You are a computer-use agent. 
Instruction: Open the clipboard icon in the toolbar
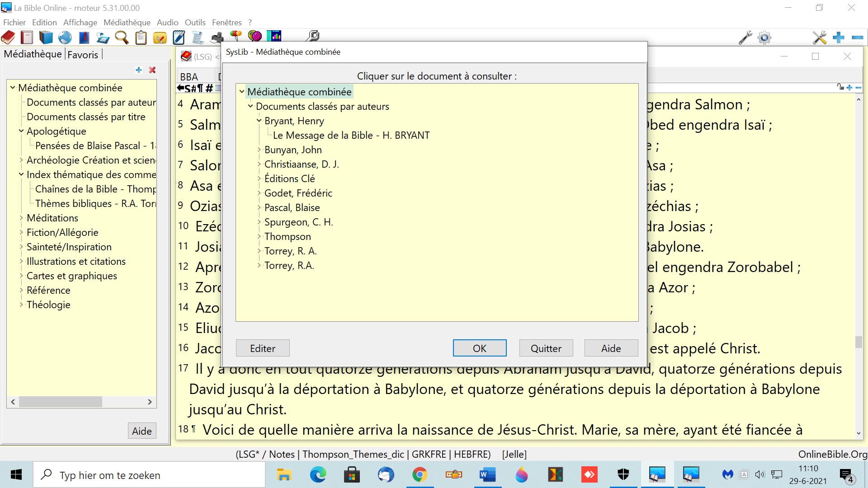click(x=141, y=38)
